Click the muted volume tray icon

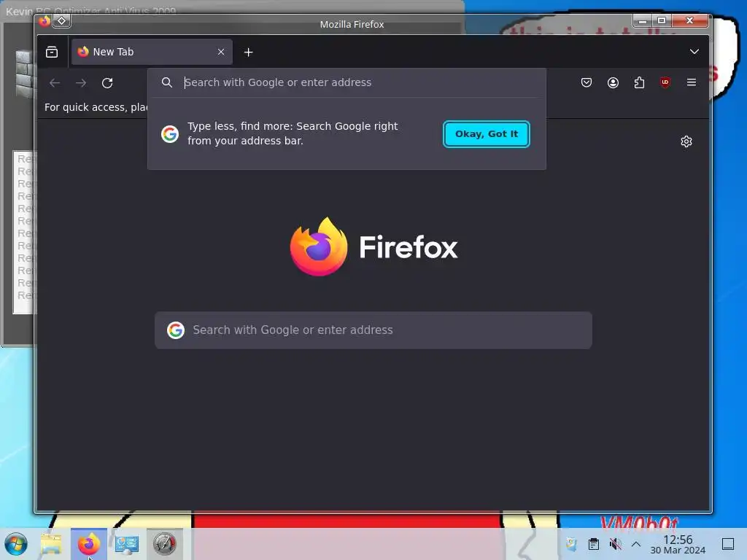[615, 544]
